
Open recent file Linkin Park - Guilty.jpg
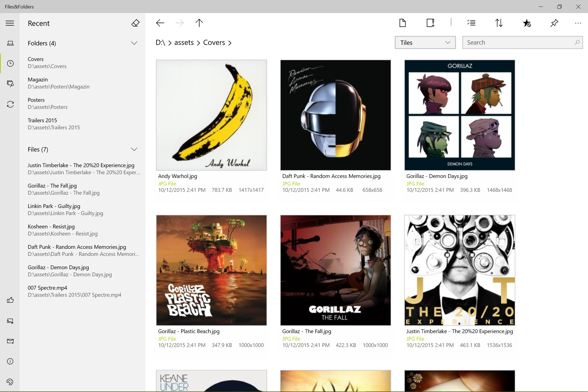pyautogui.click(x=82, y=210)
